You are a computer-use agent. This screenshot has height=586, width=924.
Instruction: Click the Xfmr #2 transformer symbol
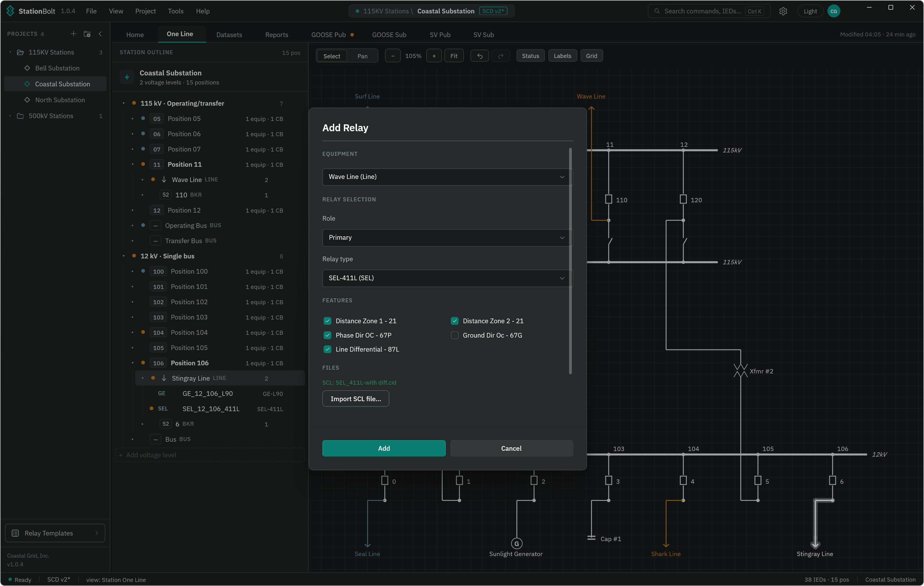740,371
